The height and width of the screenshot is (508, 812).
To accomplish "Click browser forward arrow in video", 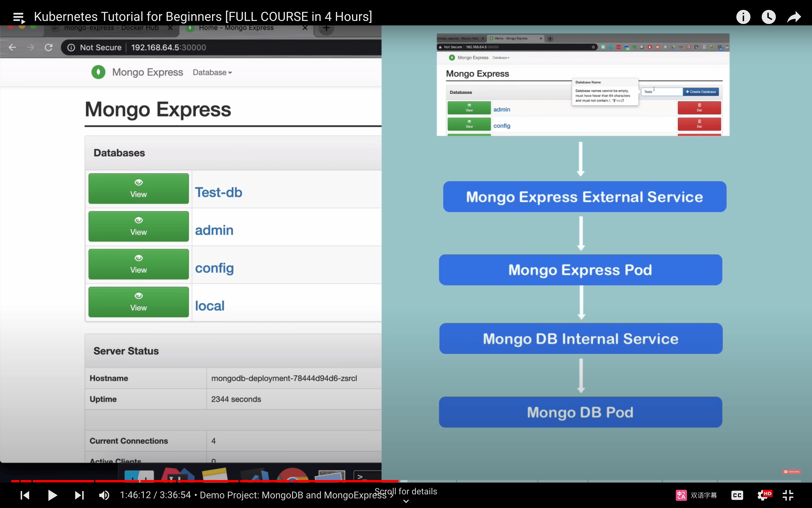I will coord(31,47).
